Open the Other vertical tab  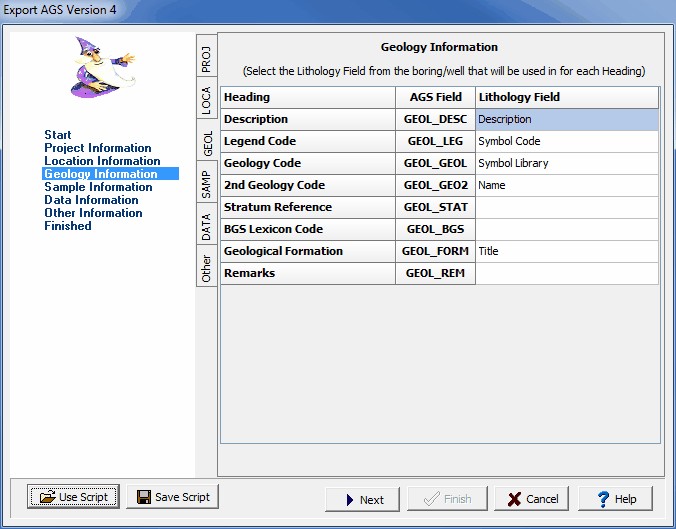click(205, 268)
